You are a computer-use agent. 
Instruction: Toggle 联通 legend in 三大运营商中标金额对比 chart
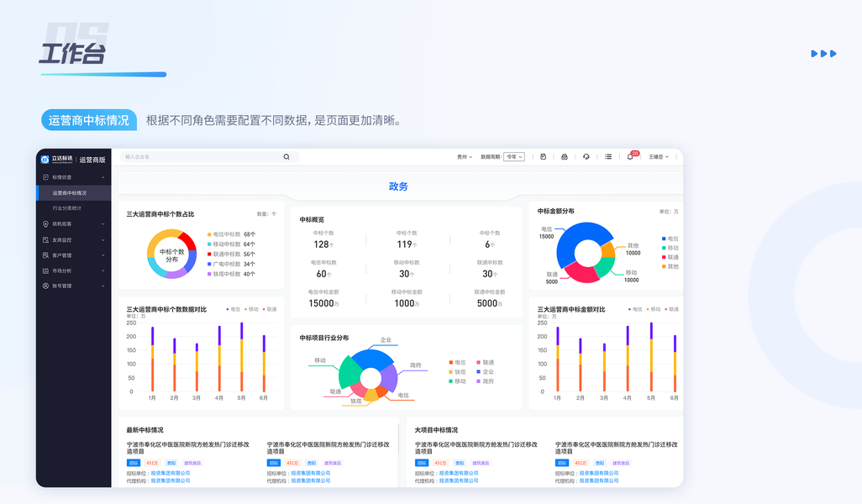point(672,309)
